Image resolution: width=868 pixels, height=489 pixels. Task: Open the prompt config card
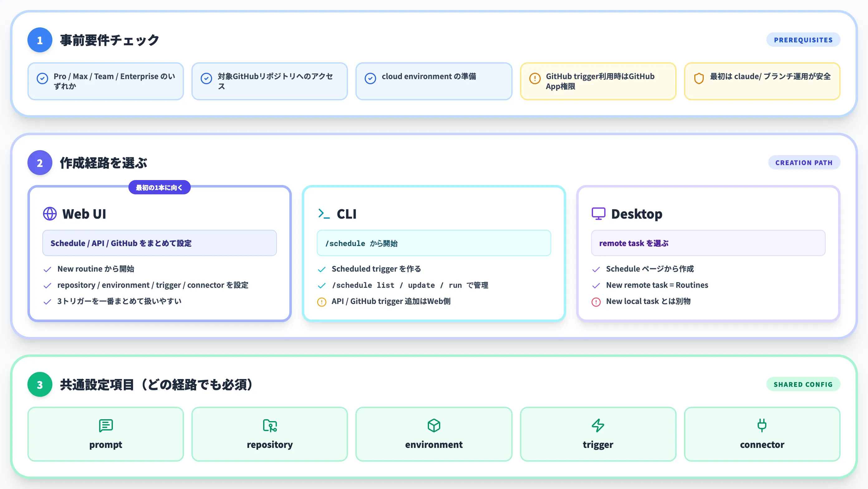tap(106, 434)
